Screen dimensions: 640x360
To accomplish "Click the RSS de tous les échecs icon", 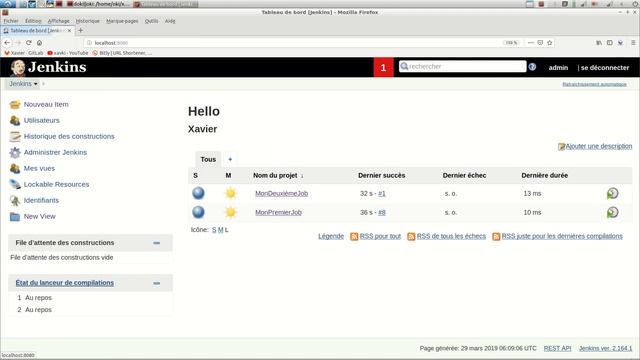I will [411, 236].
